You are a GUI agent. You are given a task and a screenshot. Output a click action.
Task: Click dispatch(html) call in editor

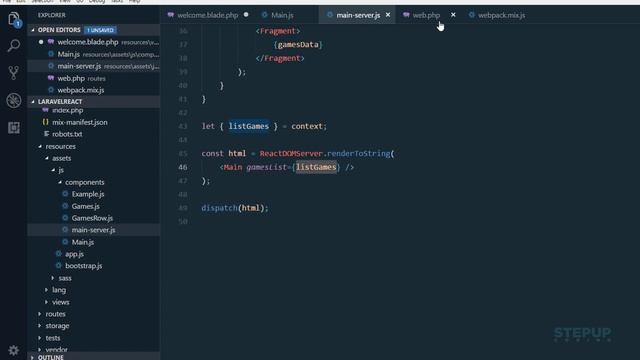[235, 208]
